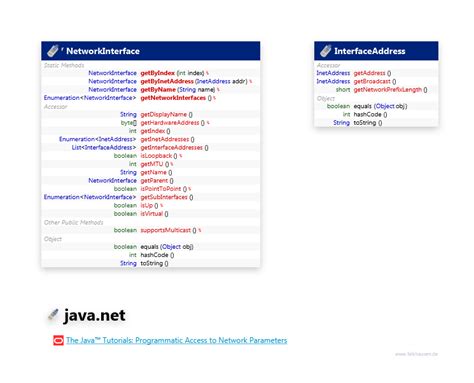Select the supportsMulticast method
The height and width of the screenshot is (383, 474).
tap(166, 230)
